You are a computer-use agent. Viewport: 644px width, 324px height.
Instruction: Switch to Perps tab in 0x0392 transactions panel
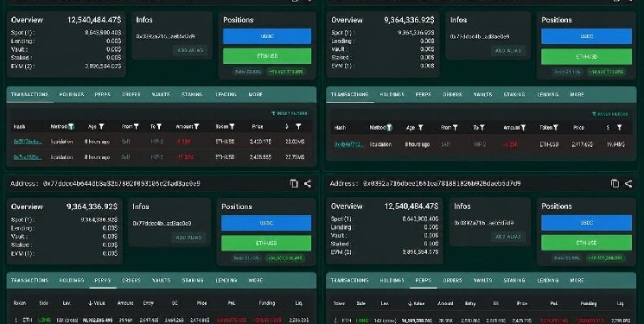click(102, 94)
